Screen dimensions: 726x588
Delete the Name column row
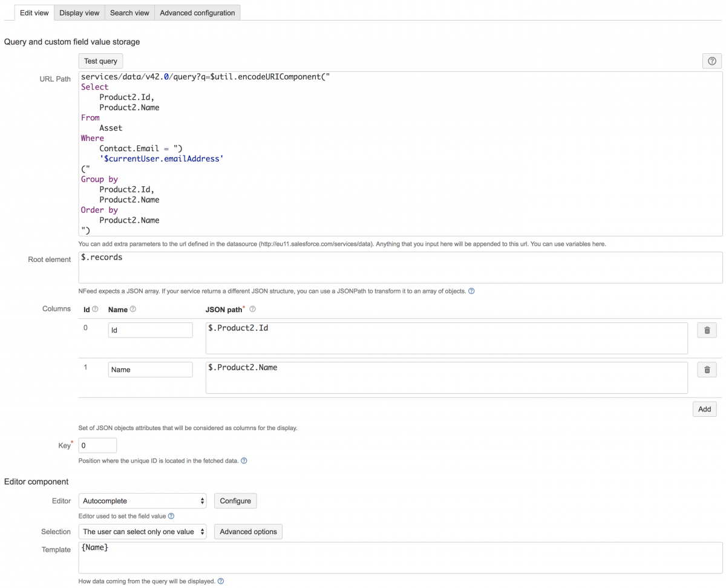click(x=707, y=370)
